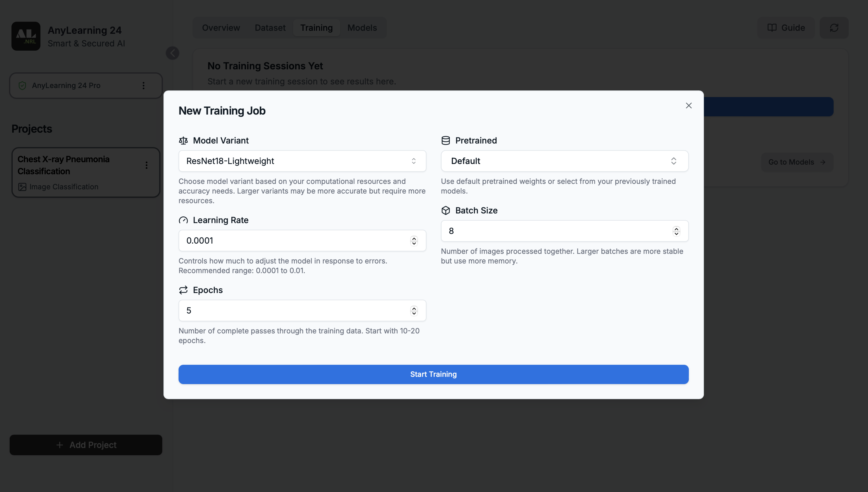Click the Pretrained database icon
The image size is (868, 492).
(x=446, y=140)
